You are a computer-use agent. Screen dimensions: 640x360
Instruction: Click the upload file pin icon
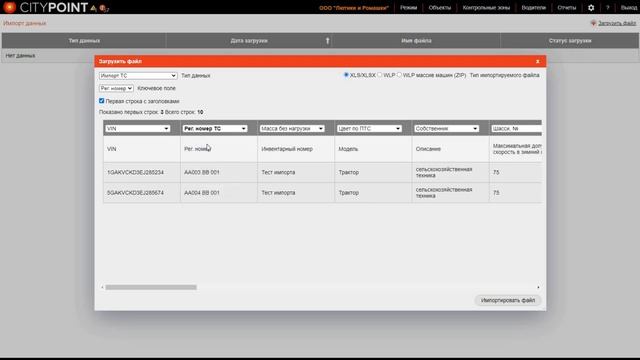593,23
